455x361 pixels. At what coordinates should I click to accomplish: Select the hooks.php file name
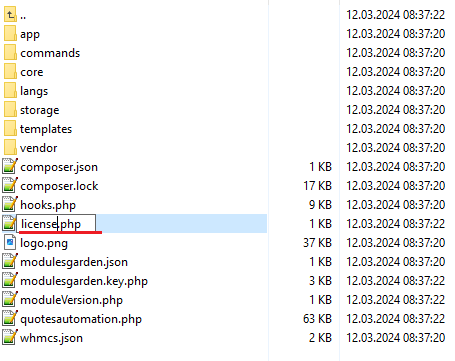(x=48, y=205)
